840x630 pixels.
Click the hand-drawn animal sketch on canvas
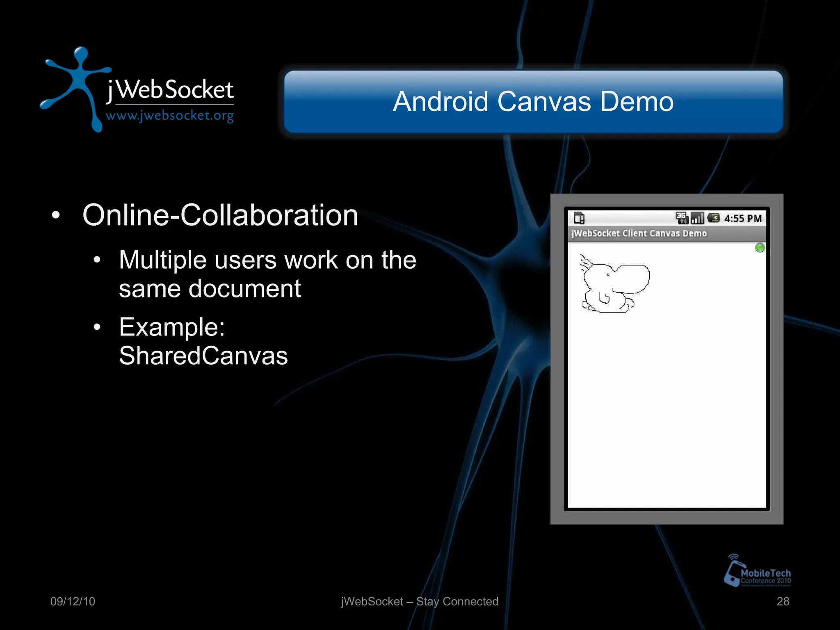[x=615, y=283]
